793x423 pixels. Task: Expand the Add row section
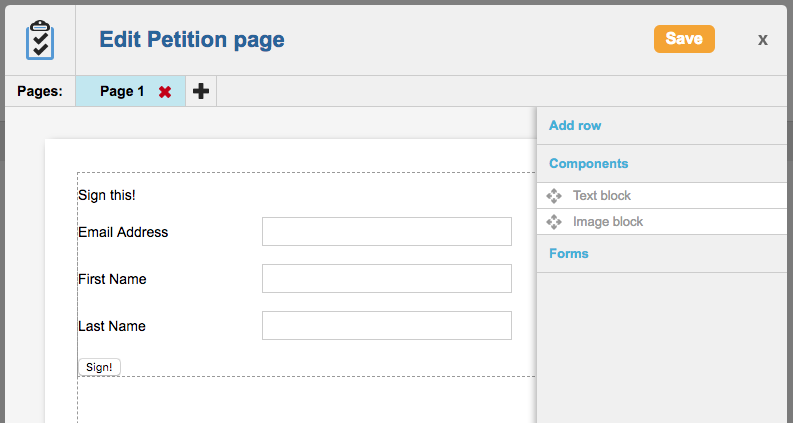coord(575,126)
